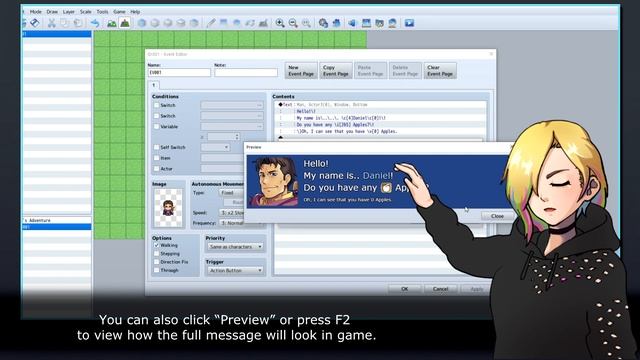Select the Shadow Pen tool
640x360 pixels.
(263, 23)
